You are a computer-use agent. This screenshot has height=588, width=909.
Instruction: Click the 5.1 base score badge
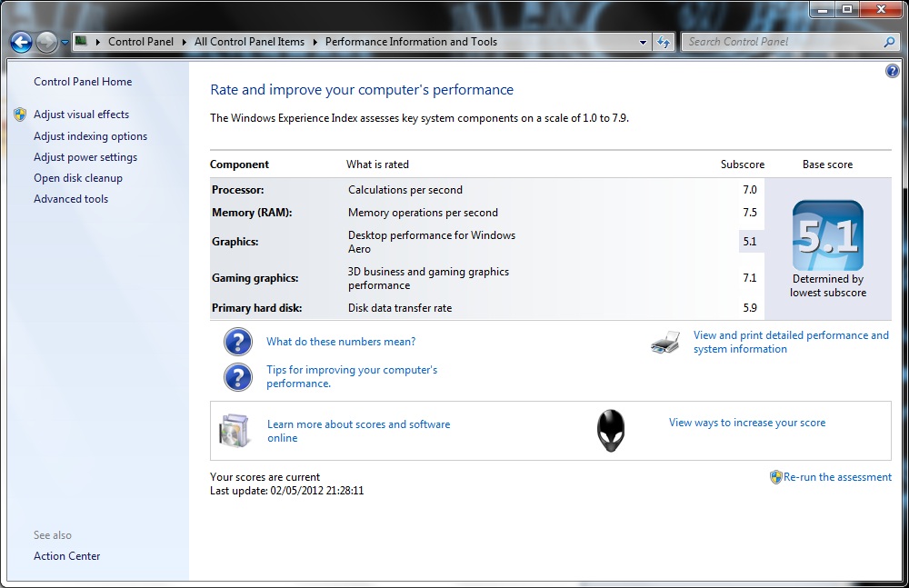[x=828, y=235]
